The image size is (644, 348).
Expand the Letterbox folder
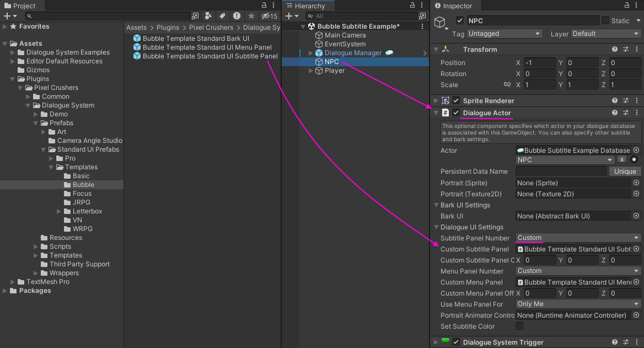(59, 211)
